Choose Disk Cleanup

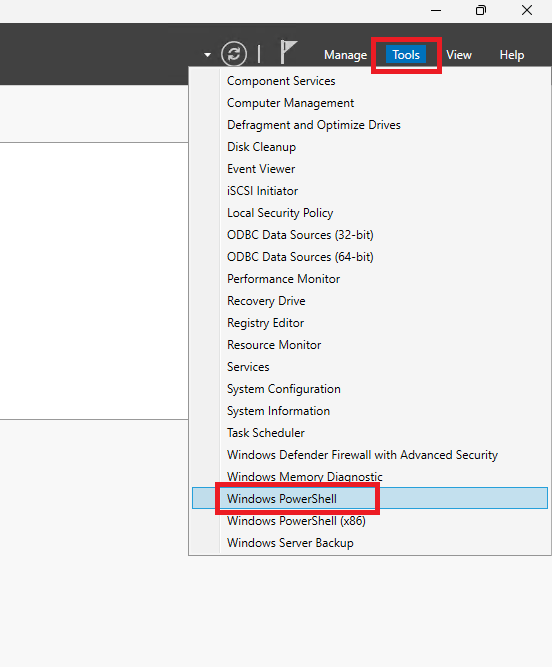[261, 147]
